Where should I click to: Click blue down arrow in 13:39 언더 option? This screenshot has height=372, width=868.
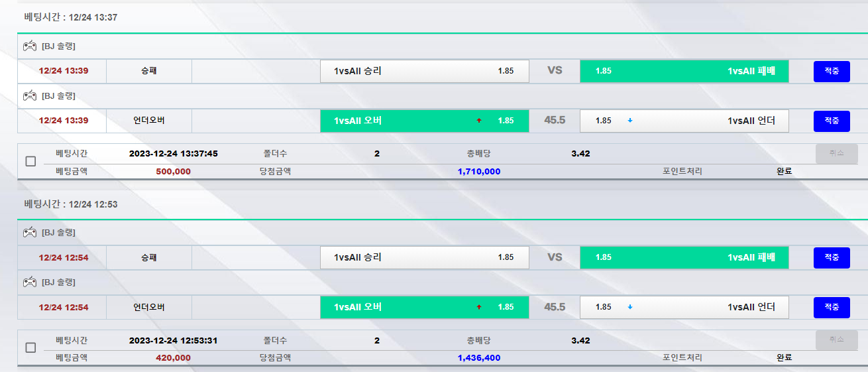coord(629,121)
